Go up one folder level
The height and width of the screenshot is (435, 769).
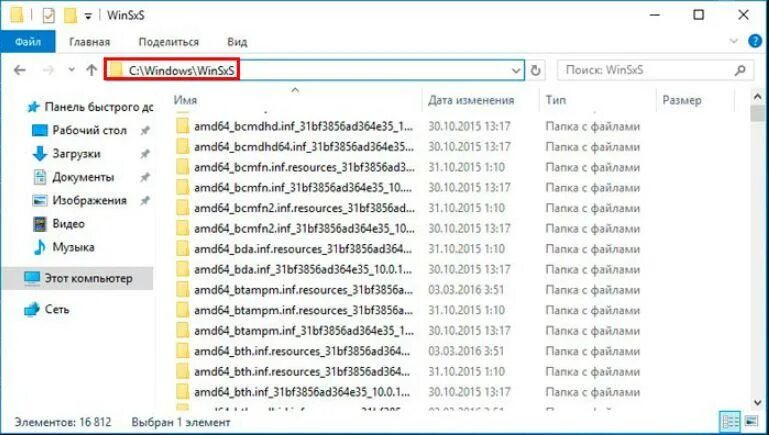(x=92, y=70)
